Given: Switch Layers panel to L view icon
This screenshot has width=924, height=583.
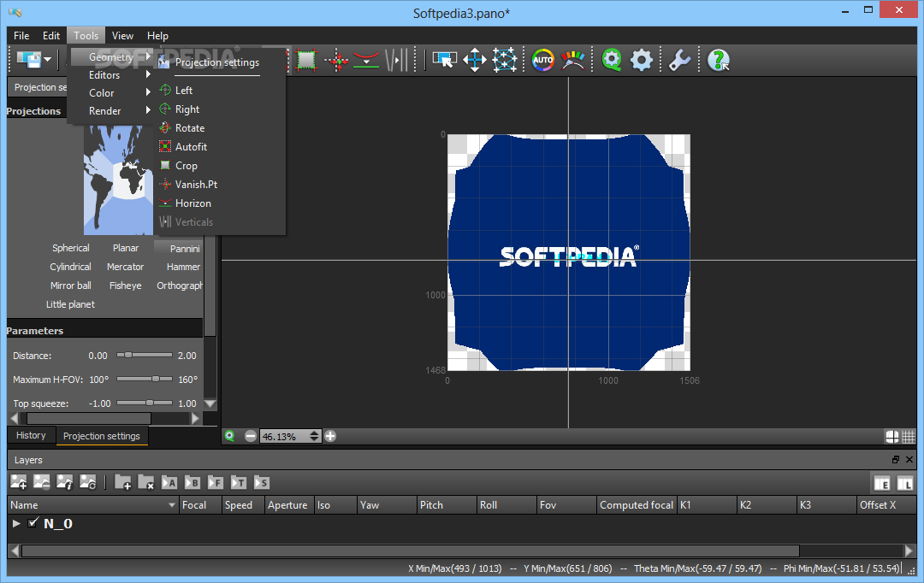Looking at the screenshot, I should click(904, 484).
